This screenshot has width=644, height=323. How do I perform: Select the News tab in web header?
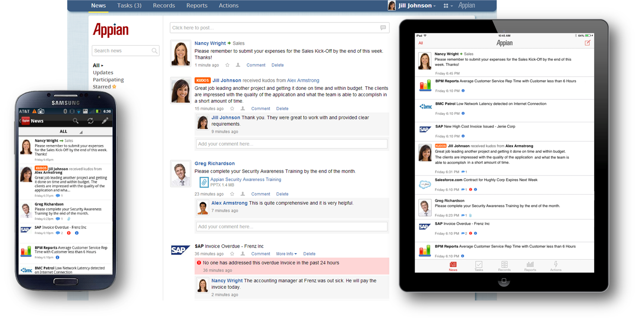(98, 6)
